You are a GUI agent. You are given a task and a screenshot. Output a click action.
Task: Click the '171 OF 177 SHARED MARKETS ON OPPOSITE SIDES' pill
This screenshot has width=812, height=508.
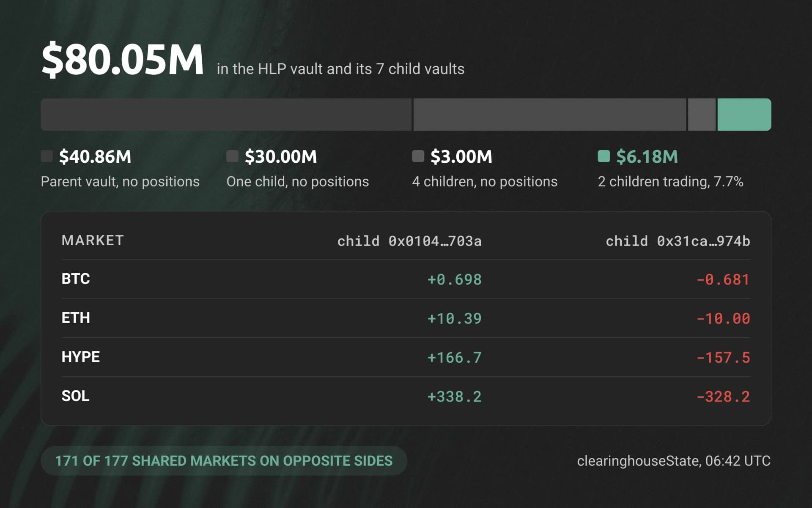pyautogui.click(x=224, y=461)
